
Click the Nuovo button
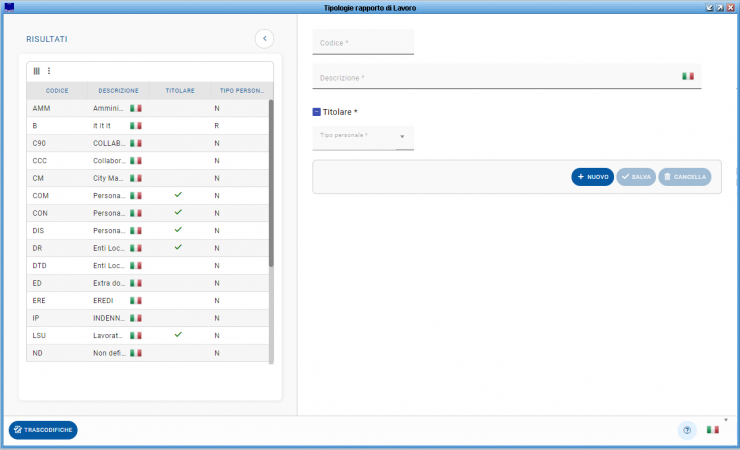pyautogui.click(x=592, y=177)
